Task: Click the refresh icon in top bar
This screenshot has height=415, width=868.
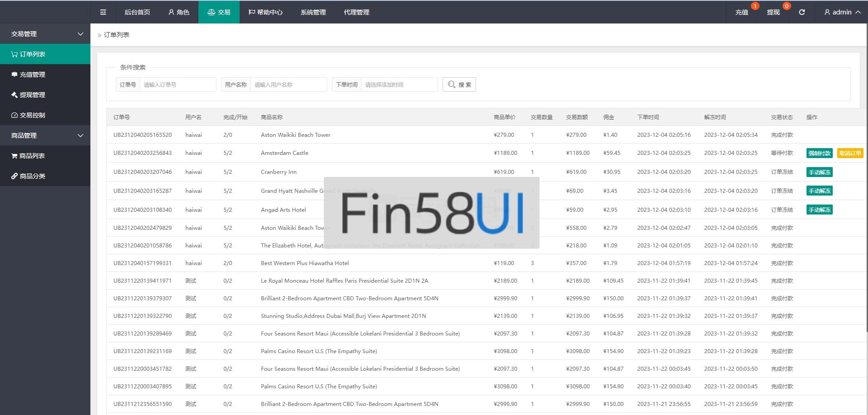Action: click(802, 12)
